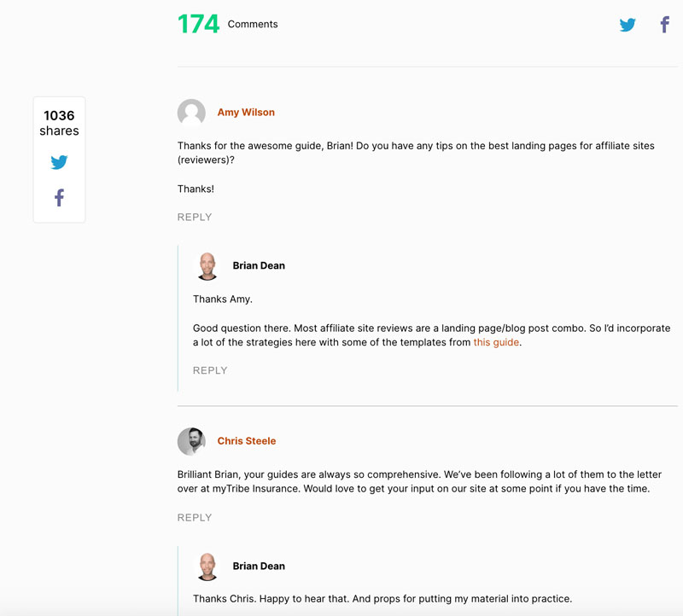The height and width of the screenshot is (616, 683).
Task: Open Chris Steele's profile link
Action: (x=247, y=441)
